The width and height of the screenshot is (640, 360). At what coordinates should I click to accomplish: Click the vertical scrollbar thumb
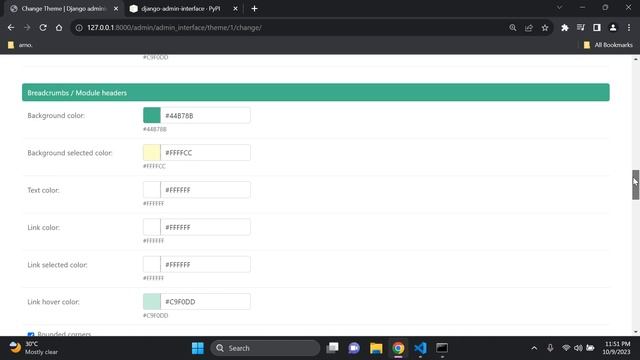[x=636, y=185]
